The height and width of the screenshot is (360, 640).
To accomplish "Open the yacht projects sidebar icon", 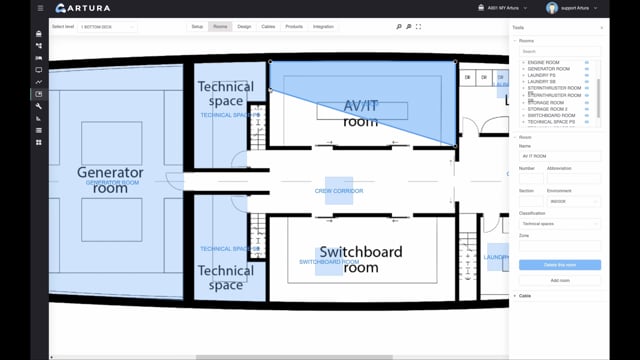I will (39, 34).
